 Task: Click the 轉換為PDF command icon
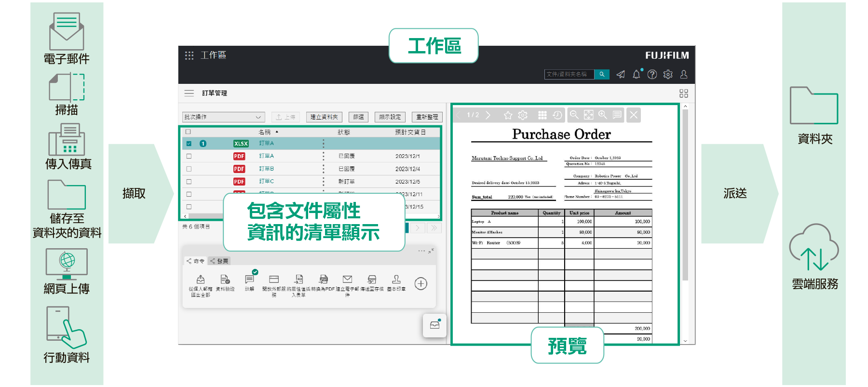(x=323, y=280)
